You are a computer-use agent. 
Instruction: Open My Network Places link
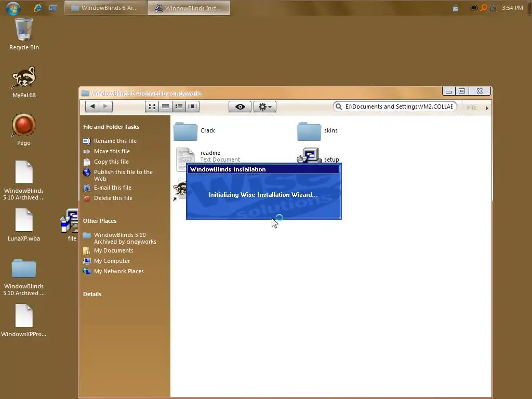119,271
